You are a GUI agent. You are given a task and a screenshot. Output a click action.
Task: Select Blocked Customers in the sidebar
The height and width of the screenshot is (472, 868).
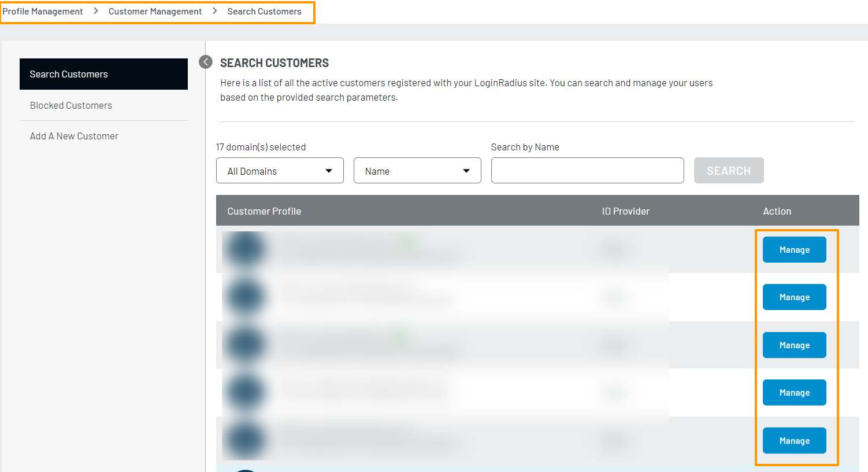71,105
